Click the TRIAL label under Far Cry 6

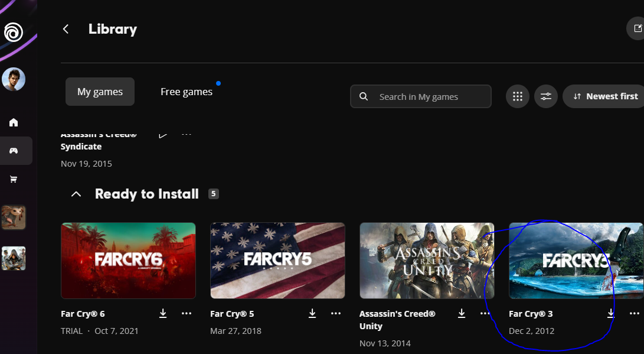click(71, 330)
